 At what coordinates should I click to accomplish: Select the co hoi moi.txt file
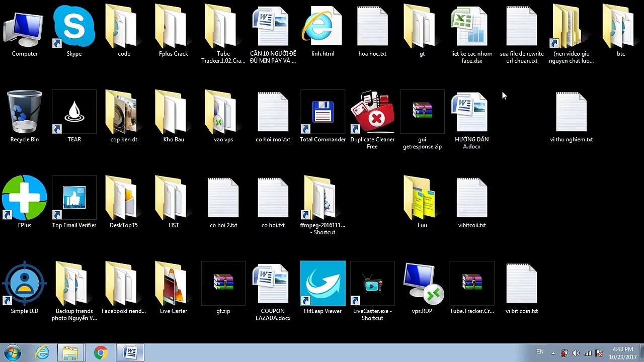point(273,117)
